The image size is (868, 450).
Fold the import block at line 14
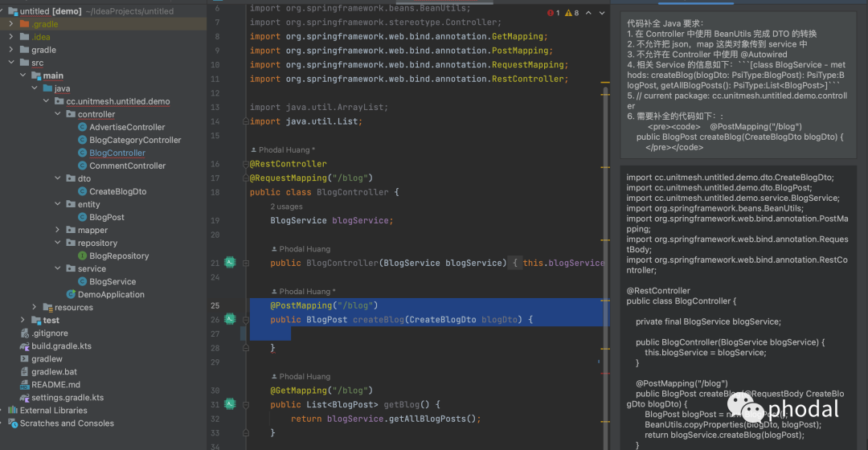tap(246, 121)
